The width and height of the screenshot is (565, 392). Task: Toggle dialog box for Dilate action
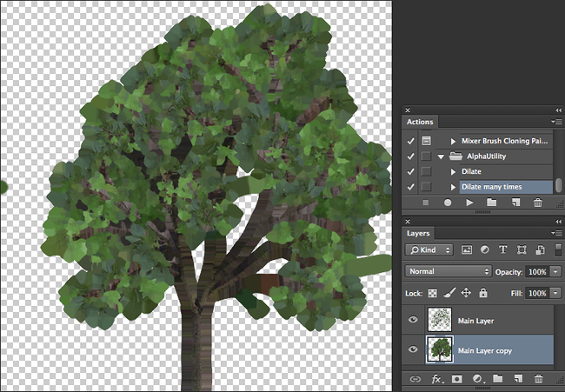426,171
